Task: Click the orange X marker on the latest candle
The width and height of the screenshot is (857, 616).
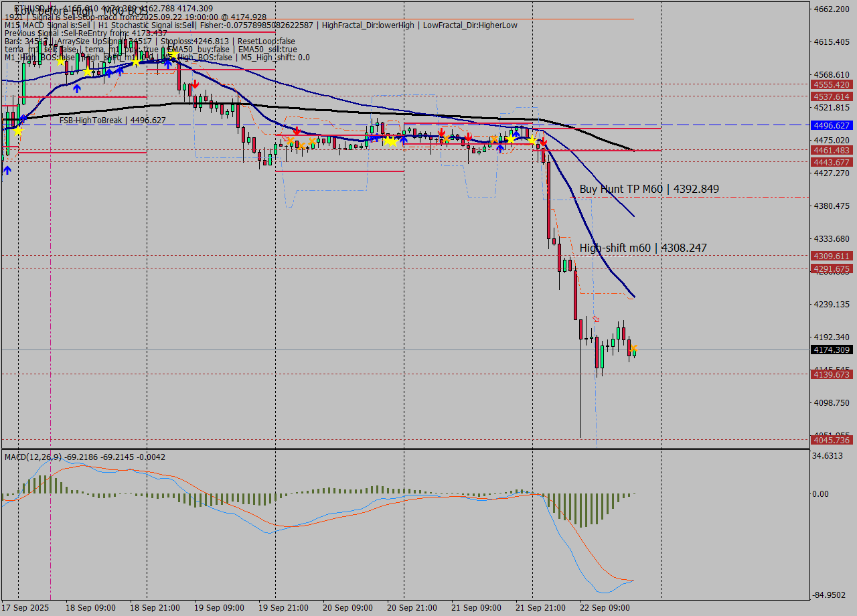Action: coord(633,348)
